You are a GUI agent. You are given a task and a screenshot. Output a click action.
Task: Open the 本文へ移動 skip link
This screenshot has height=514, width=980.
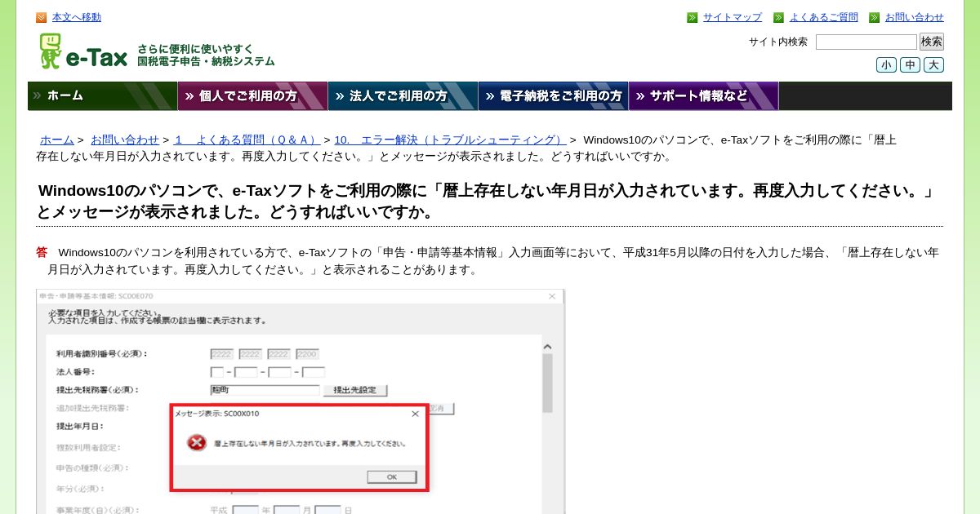(x=77, y=17)
